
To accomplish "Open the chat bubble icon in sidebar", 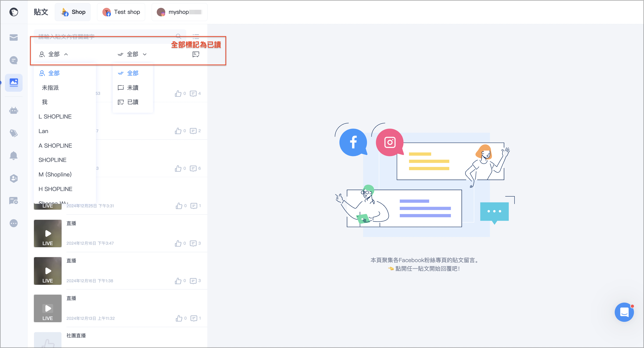I will [x=13, y=60].
